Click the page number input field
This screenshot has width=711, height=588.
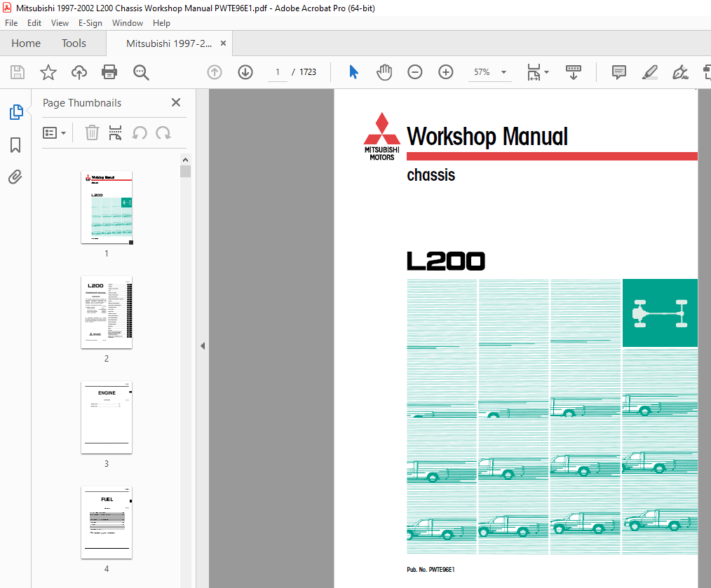tap(278, 72)
